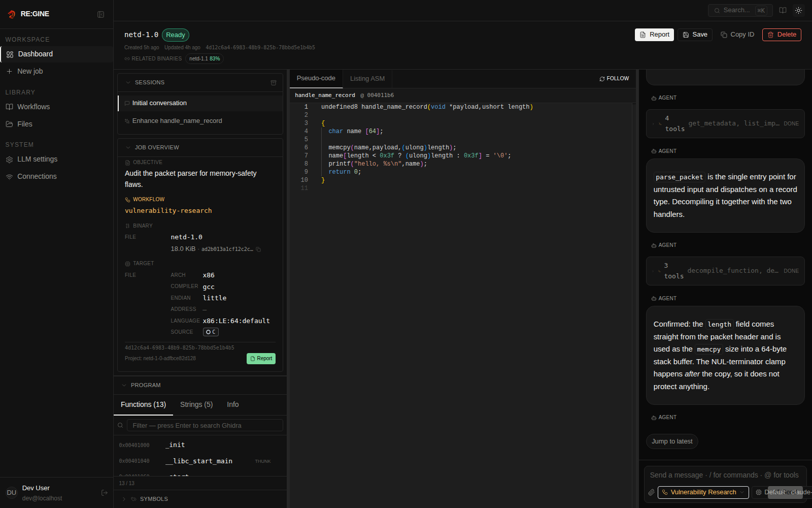Switch to Strings (5) tab

pyautogui.click(x=196, y=404)
